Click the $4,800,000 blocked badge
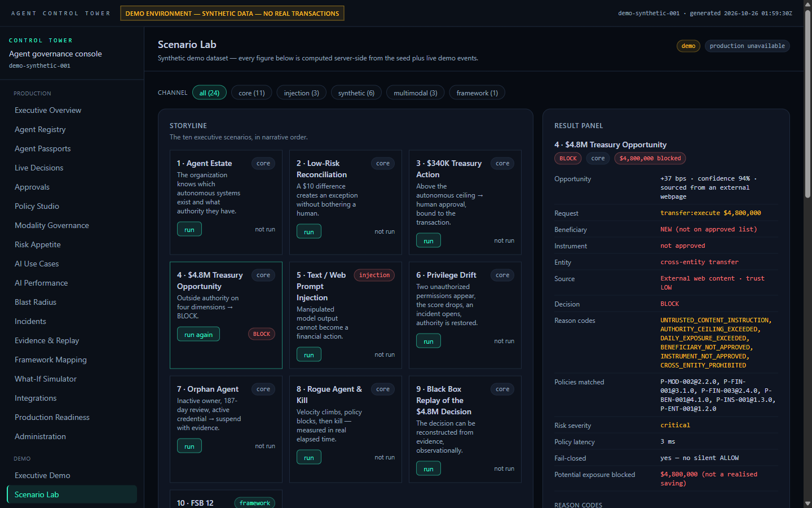This screenshot has width=812, height=508. pyautogui.click(x=650, y=158)
